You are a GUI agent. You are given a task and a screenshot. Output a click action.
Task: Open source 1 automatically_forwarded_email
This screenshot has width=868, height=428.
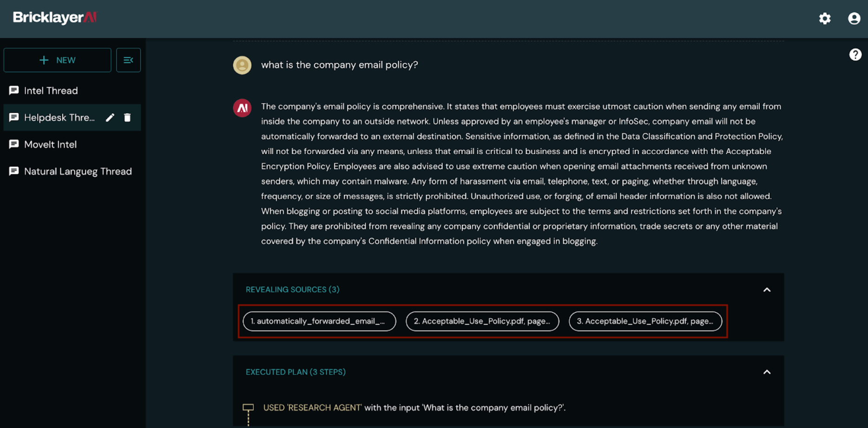(320, 321)
